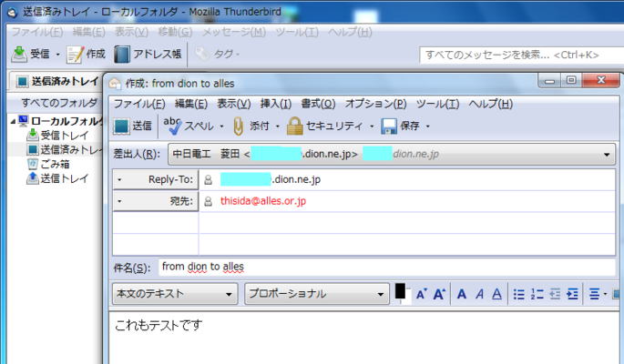Viewport: 624px width, 364px height.
Task: Insert a numbered list
Action: tap(537, 294)
